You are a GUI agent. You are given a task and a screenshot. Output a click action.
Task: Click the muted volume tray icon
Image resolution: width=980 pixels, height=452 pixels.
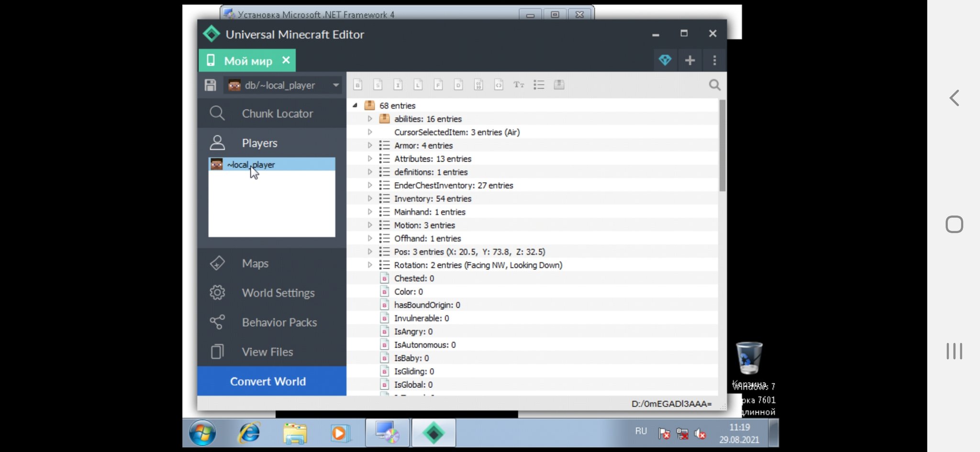point(700,434)
